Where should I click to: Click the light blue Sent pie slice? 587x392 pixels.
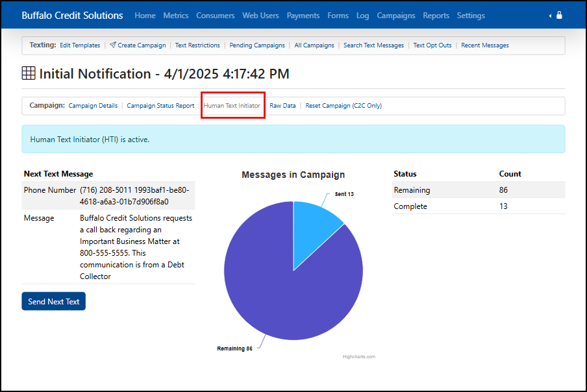pos(312,229)
